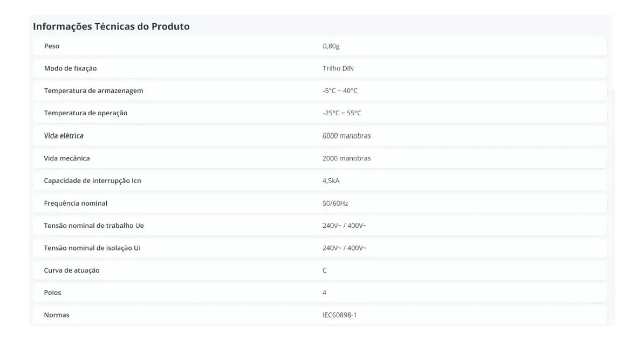Click the Informações Técnicas do Produto heading
This screenshot has width=644, height=341.
(x=111, y=26)
